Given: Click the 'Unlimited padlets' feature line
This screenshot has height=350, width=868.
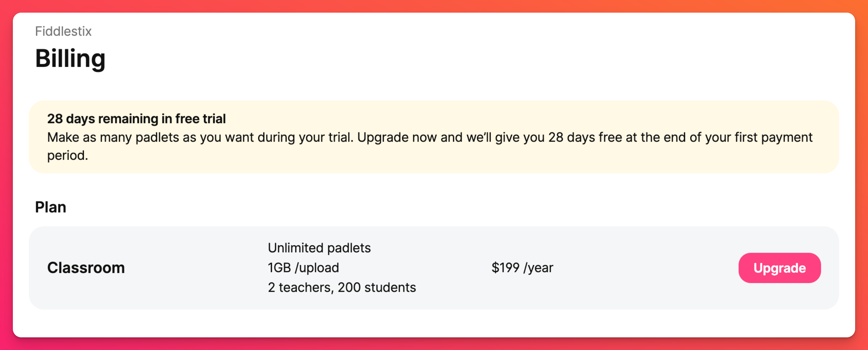Looking at the screenshot, I should [319, 248].
